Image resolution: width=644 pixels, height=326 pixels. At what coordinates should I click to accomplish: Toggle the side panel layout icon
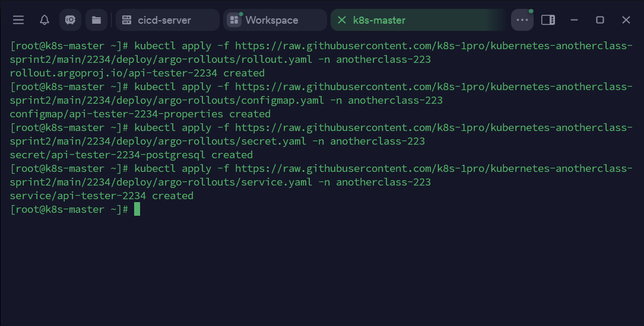pos(548,20)
